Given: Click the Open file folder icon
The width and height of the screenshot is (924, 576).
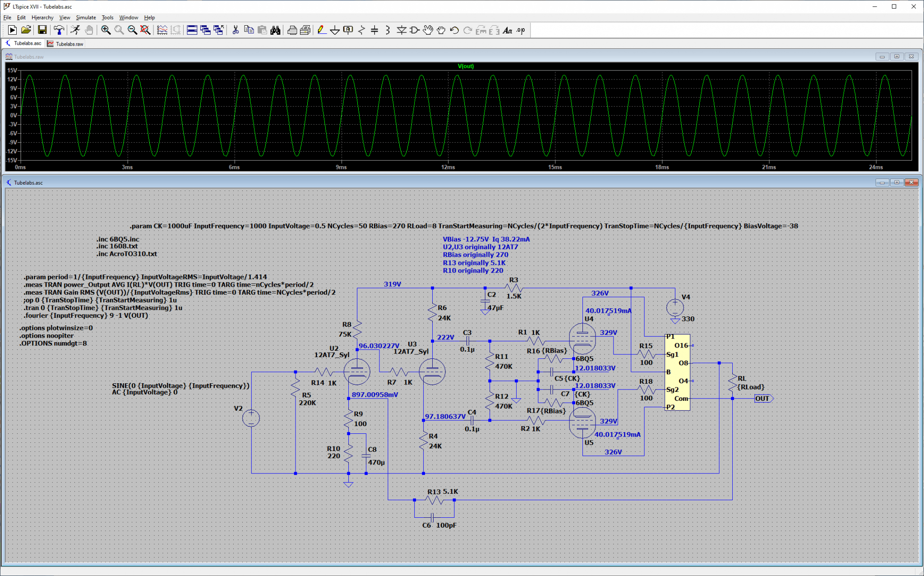Looking at the screenshot, I should (26, 30).
